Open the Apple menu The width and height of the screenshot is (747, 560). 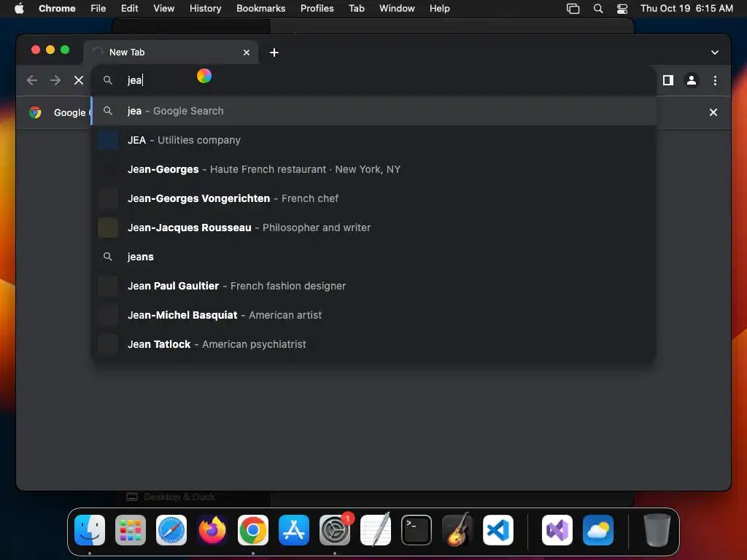(x=19, y=8)
